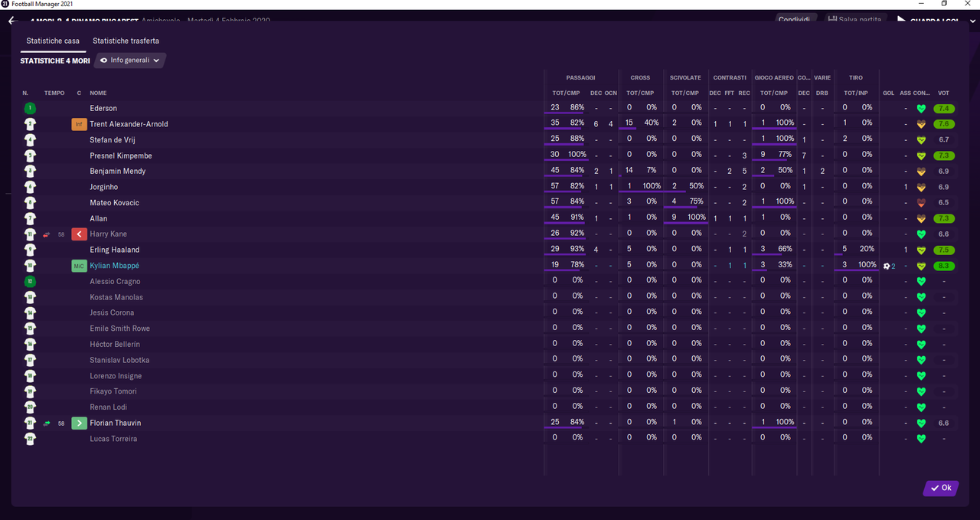Sort by the OCN column header
The image size is (980, 520).
(x=610, y=93)
